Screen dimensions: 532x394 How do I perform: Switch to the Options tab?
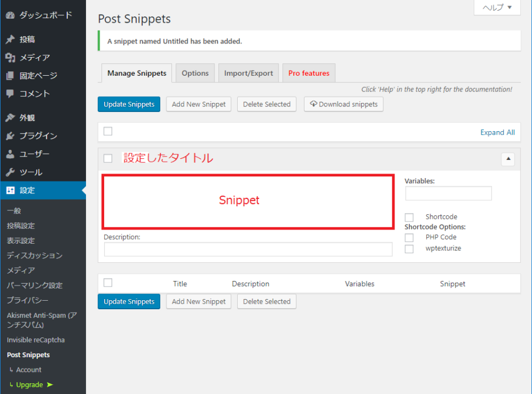point(195,73)
